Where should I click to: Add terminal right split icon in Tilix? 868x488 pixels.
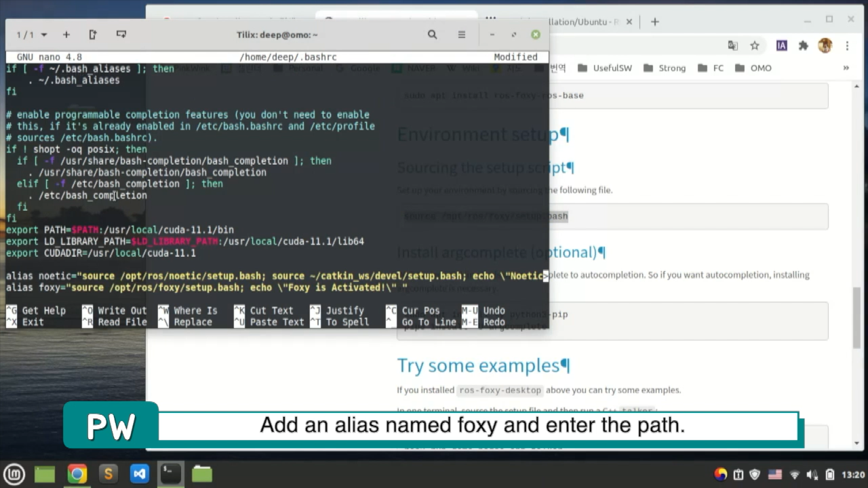(x=93, y=35)
